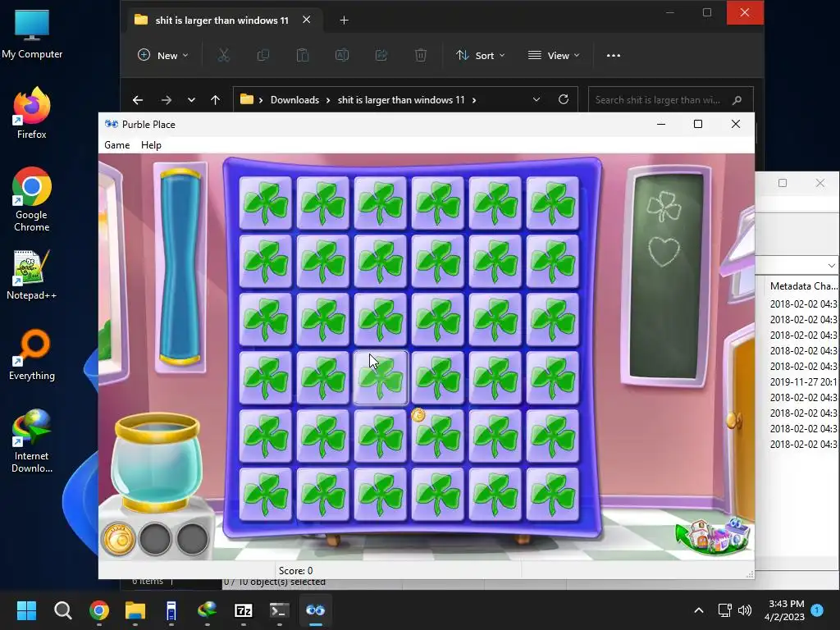Image resolution: width=840 pixels, height=630 pixels.
Task: Flip the card under the mouse cursor
Action: click(381, 377)
